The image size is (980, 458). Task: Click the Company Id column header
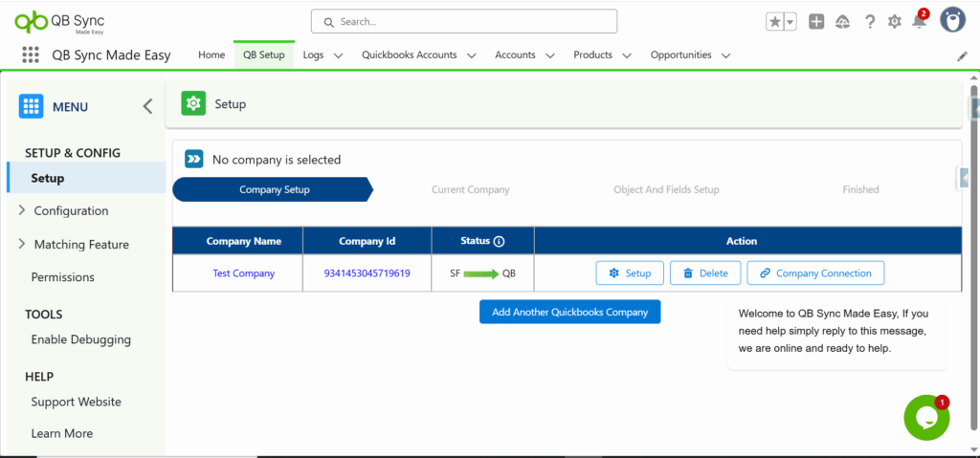(x=367, y=241)
